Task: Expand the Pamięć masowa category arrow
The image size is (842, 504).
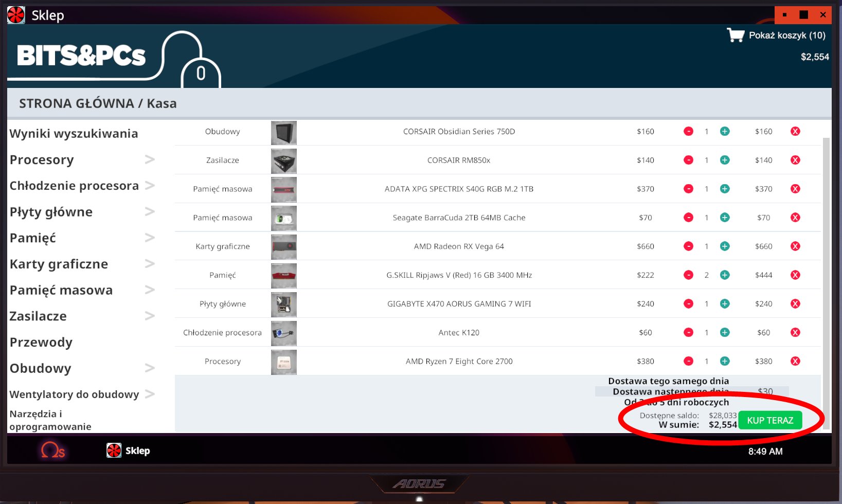Action: (150, 290)
